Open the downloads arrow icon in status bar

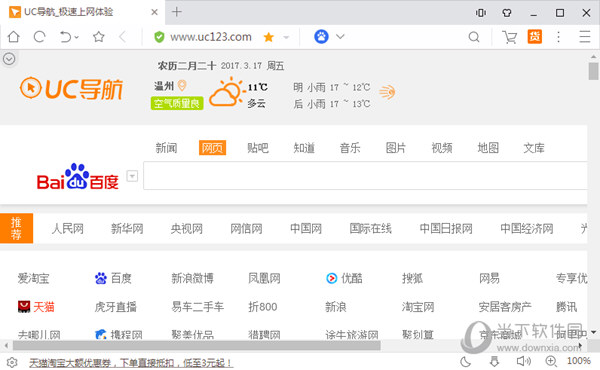tap(494, 361)
